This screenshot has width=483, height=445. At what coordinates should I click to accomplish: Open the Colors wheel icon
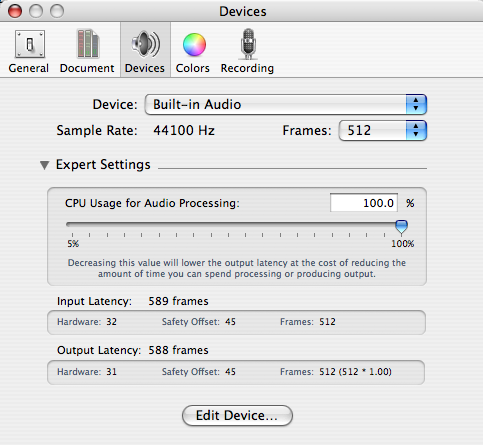coord(194,45)
